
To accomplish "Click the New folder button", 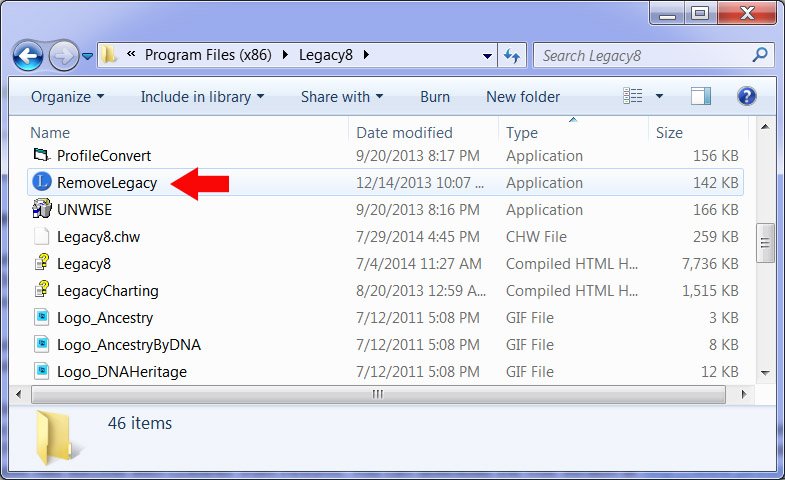I will coord(523,97).
